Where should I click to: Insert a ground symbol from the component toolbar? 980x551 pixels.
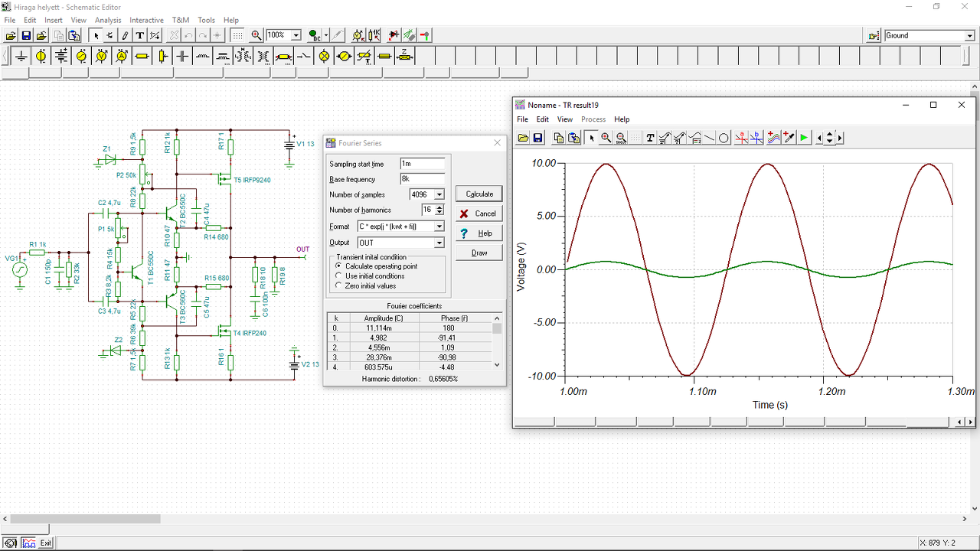[21, 56]
